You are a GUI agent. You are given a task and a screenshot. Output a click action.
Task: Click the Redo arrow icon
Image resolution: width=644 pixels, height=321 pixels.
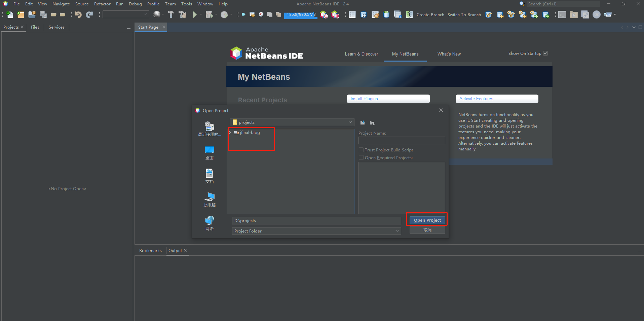pos(89,14)
